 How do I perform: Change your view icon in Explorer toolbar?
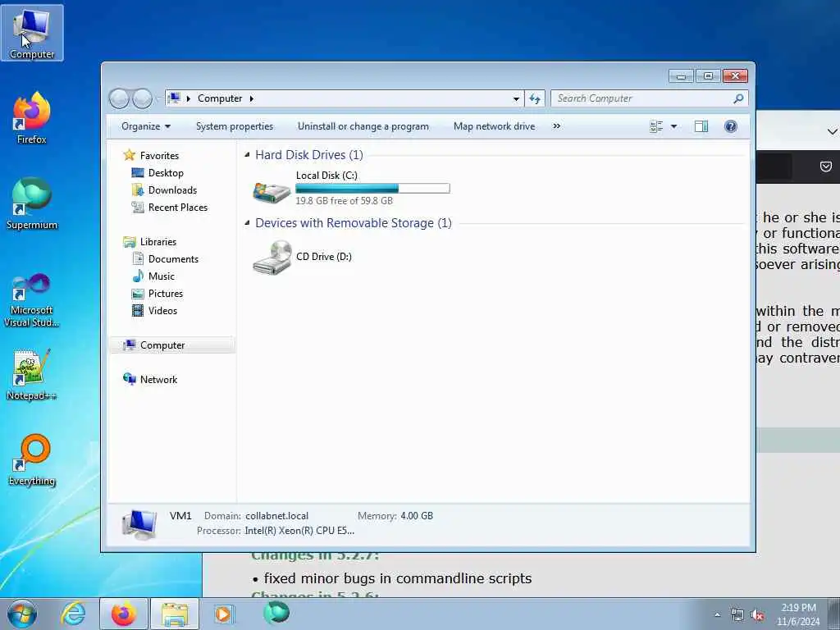[656, 126]
